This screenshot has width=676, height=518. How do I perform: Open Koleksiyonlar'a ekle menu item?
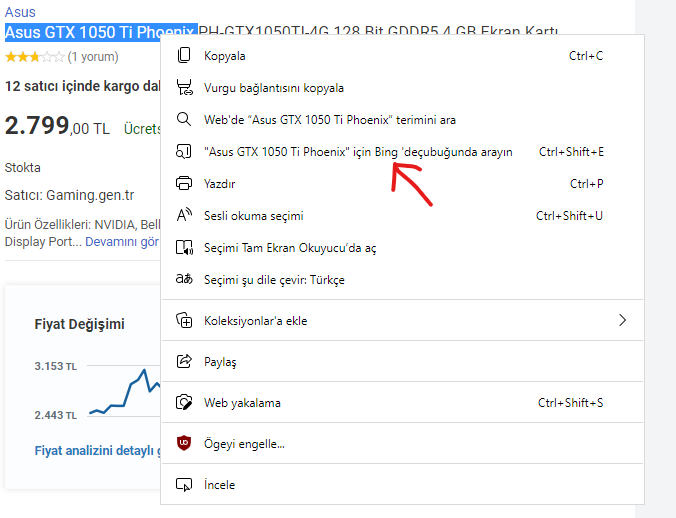click(402, 320)
